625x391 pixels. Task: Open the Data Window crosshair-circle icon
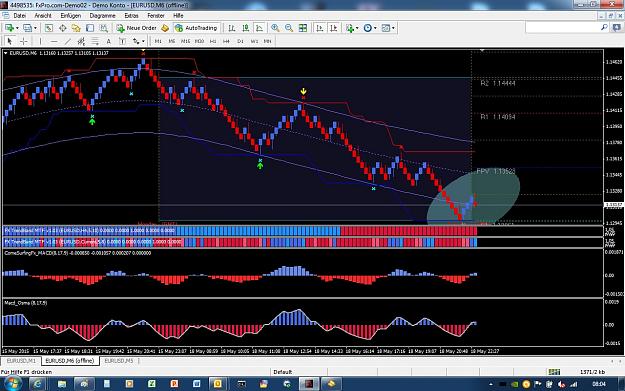(x=63, y=28)
